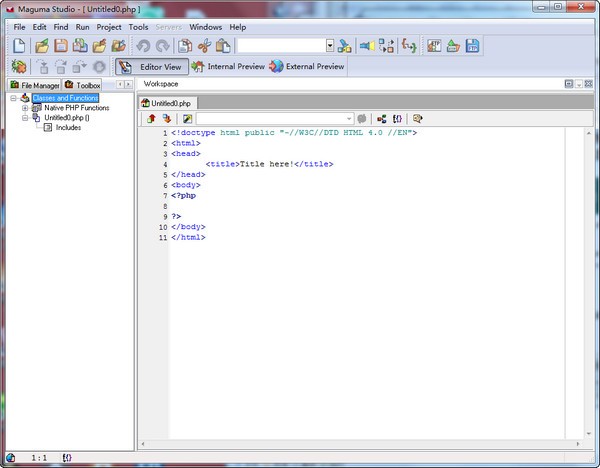Image resolution: width=600 pixels, height=468 pixels.
Task: Collapse the Untitled0.php tree node
Action: (25, 118)
